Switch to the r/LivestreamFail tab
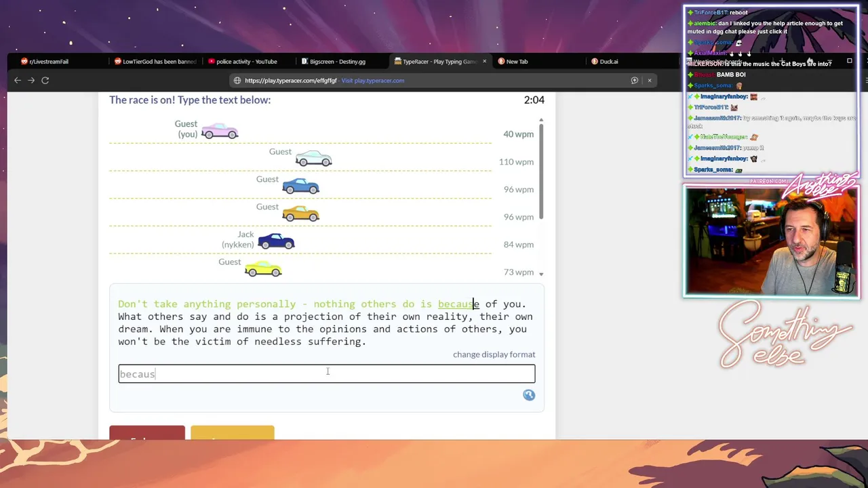Screen dimensions: 868x488 (x=49, y=61)
